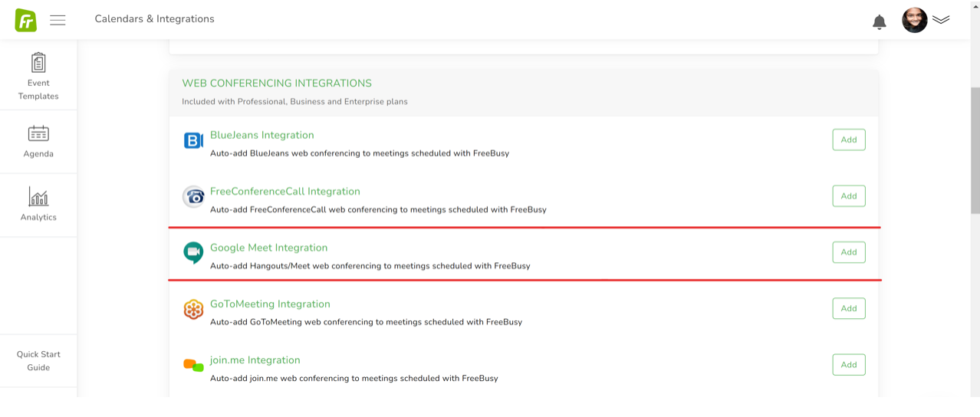Open FreeConferenceCall Integration link
The height and width of the screenshot is (417, 980).
point(285,192)
